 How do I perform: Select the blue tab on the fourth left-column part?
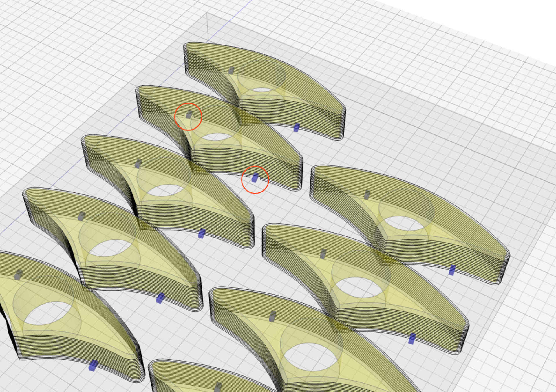click(x=160, y=298)
